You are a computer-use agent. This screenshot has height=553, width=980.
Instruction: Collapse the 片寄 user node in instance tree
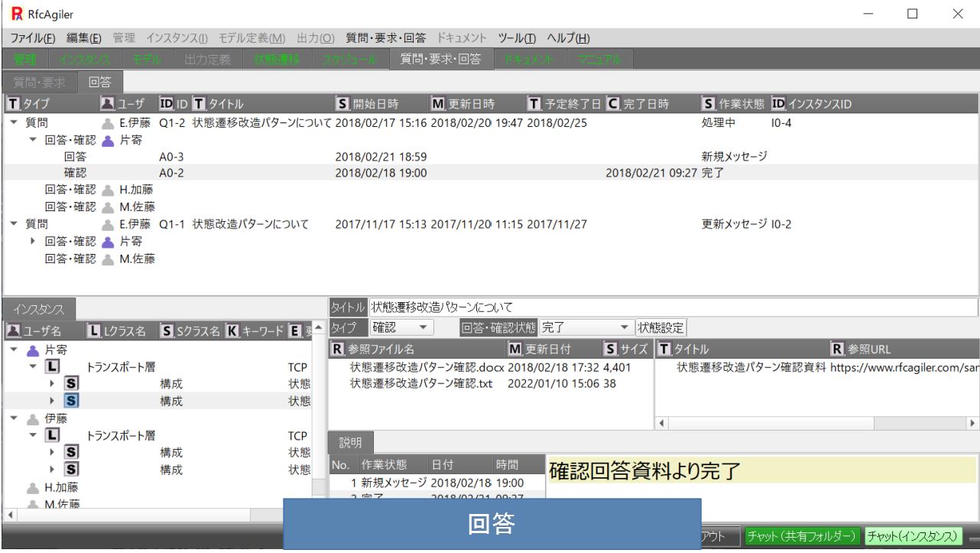click(15, 350)
